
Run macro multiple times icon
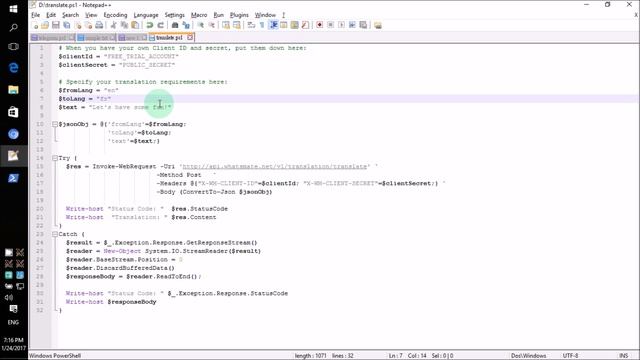[352, 25]
